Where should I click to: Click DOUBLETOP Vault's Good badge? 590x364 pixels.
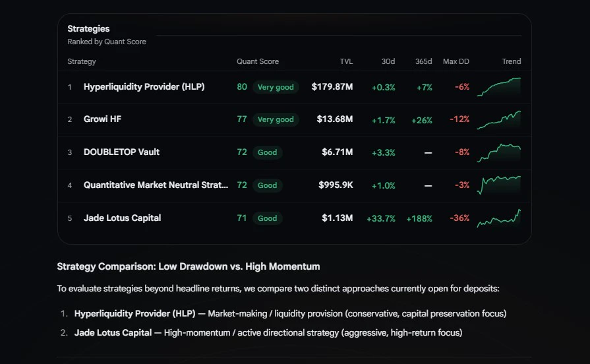267,152
